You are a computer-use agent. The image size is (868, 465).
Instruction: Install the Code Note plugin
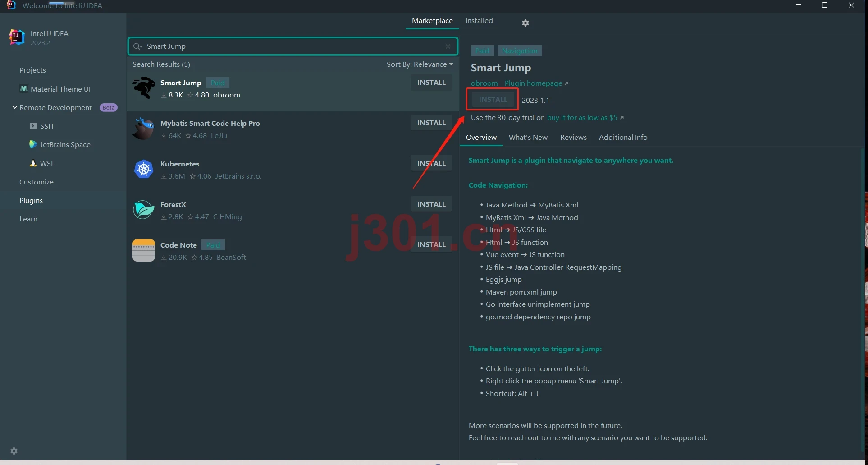tap(431, 245)
